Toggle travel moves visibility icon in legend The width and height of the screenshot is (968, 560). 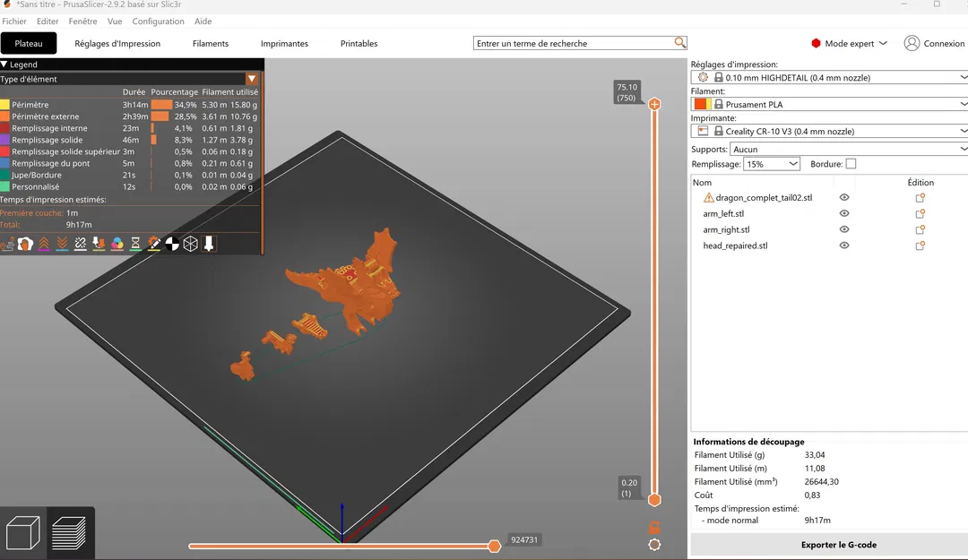coord(7,244)
